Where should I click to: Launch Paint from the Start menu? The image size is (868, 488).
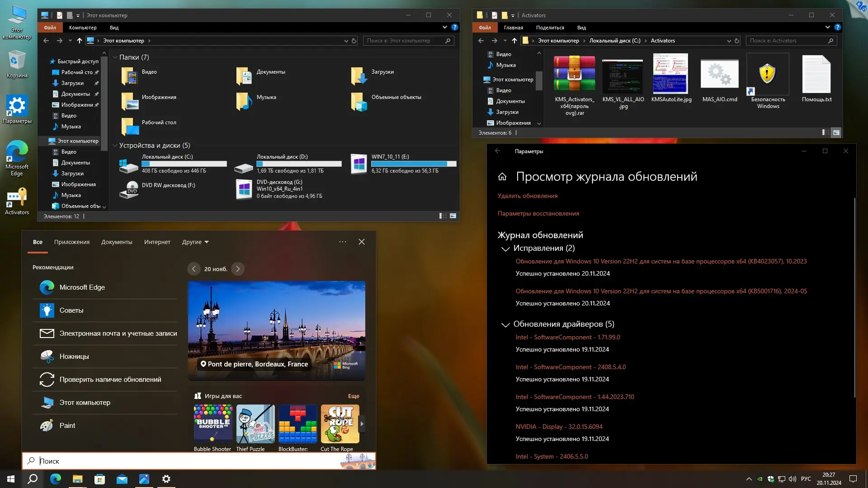click(x=67, y=425)
